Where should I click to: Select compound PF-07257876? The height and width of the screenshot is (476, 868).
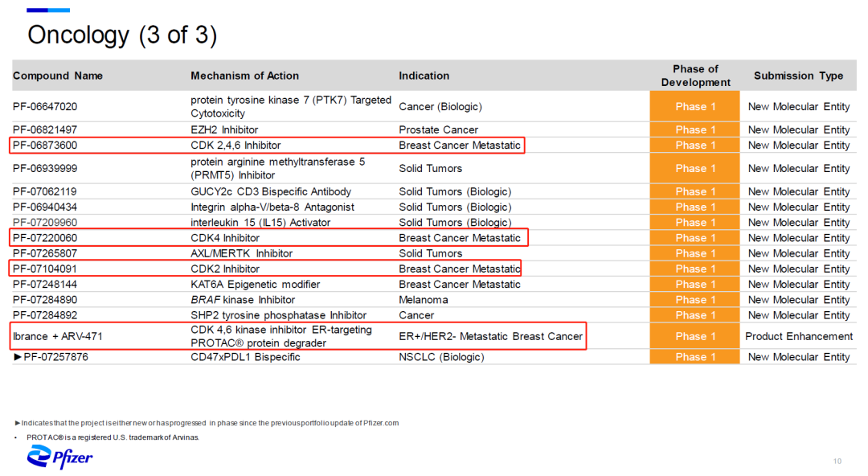click(56, 357)
